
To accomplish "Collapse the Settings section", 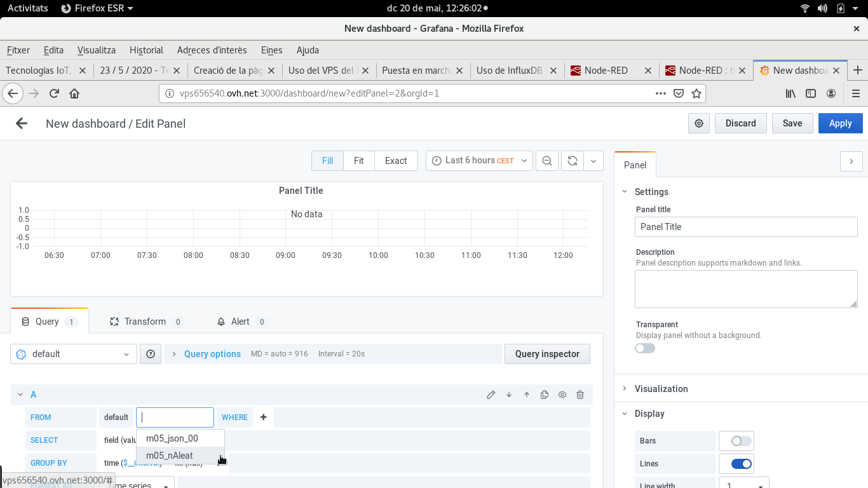I will pyautogui.click(x=625, y=192).
